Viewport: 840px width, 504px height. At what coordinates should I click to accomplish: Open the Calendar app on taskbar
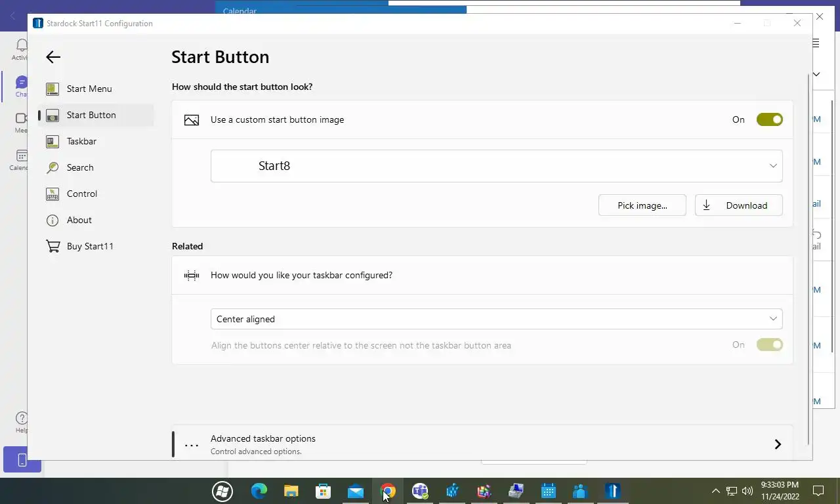click(549, 491)
